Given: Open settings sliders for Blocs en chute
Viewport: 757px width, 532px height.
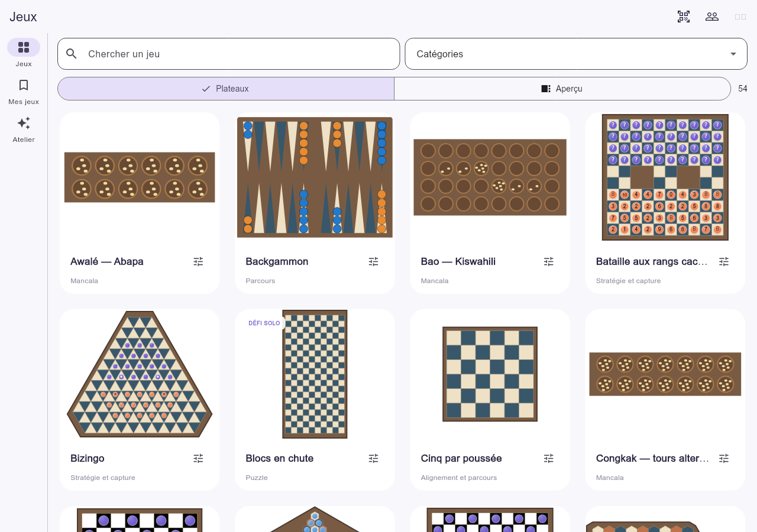Looking at the screenshot, I should [373, 458].
